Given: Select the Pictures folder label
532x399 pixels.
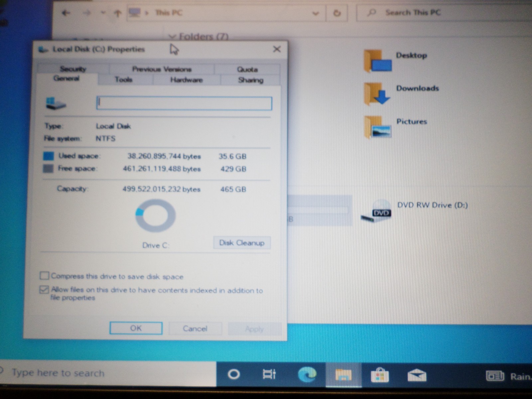Looking at the screenshot, I should click(411, 121).
